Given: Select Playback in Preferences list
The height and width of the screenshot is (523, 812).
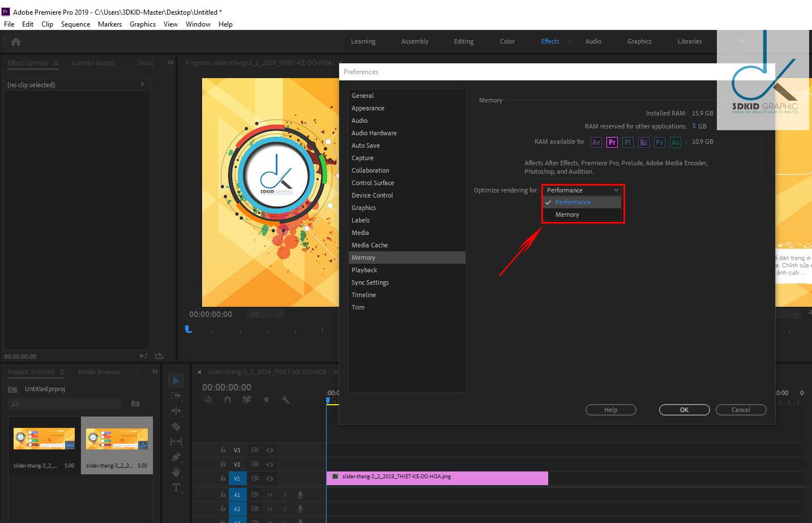Looking at the screenshot, I should click(407, 270).
